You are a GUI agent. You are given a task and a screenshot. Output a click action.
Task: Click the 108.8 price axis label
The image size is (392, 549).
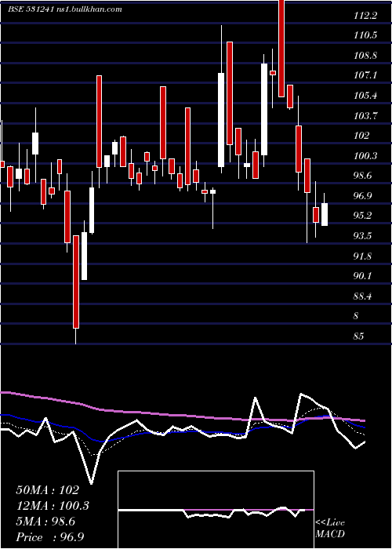tap(365, 56)
